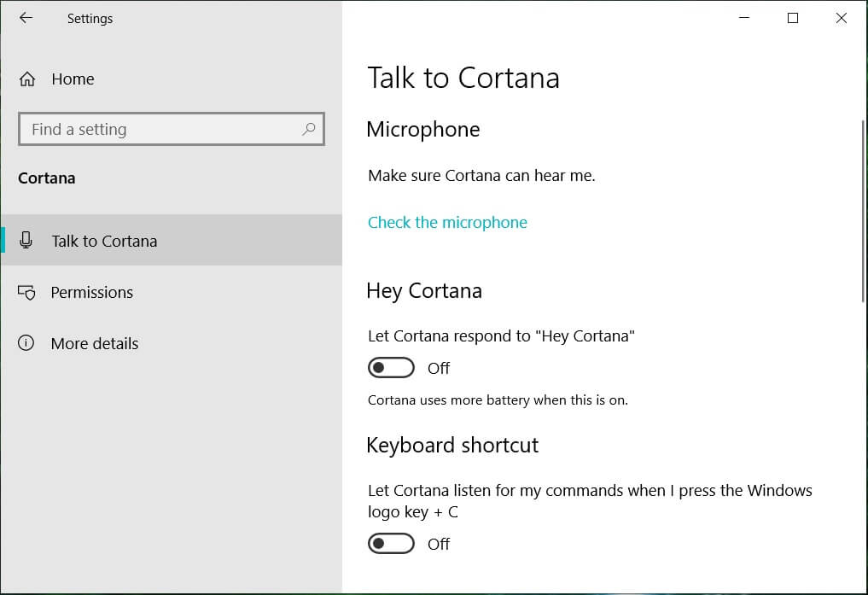This screenshot has height=595, width=868.
Task: Click the back arrow in the title bar
Action: [26, 18]
